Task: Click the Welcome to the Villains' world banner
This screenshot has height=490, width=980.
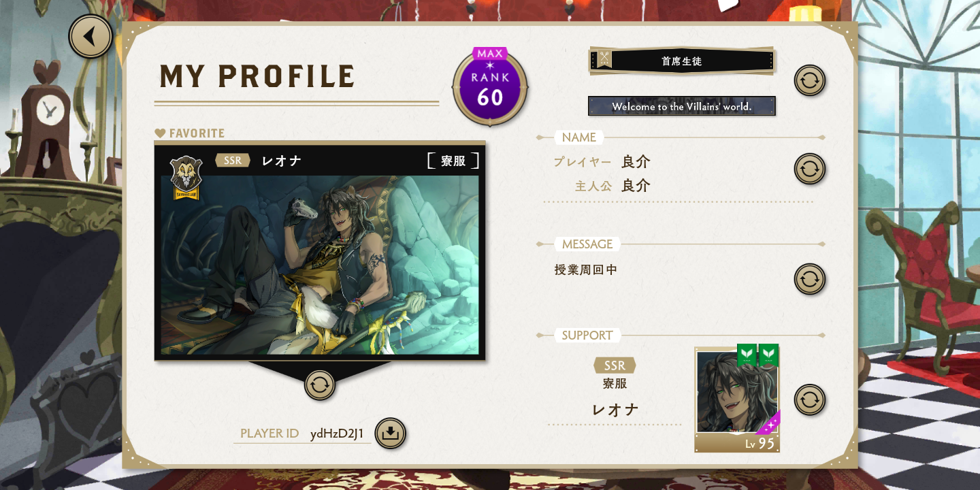Action: (x=682, y=106)
